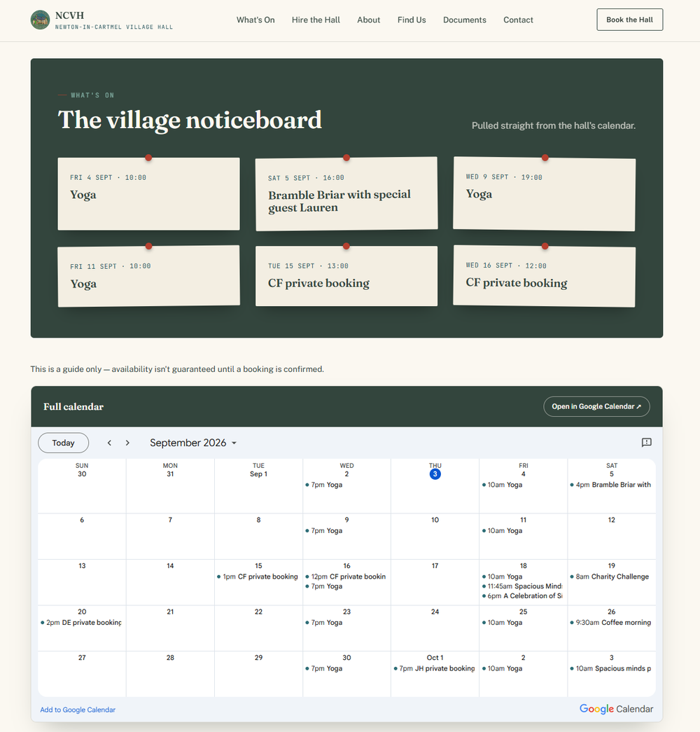
Task: Open Bramble Briar with special guest Lauren note
Action: [346, 194]
